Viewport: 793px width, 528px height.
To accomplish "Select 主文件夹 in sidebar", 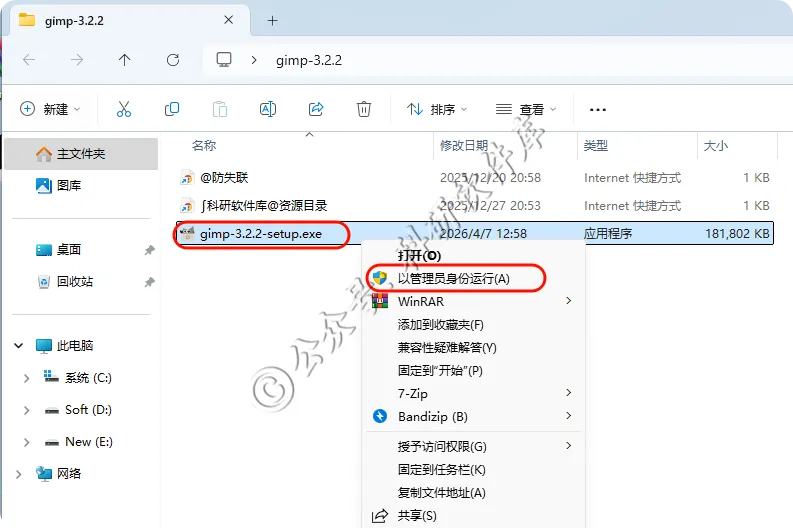I will point(81,153).
